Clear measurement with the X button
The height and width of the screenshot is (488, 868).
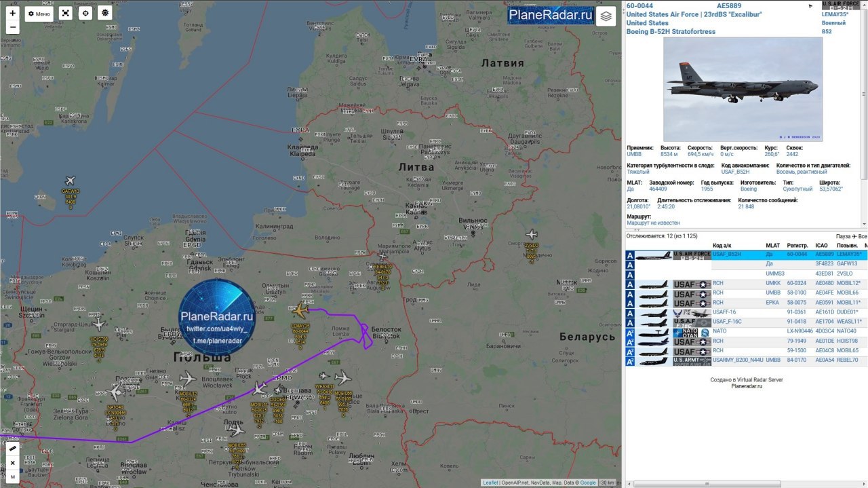12,463
